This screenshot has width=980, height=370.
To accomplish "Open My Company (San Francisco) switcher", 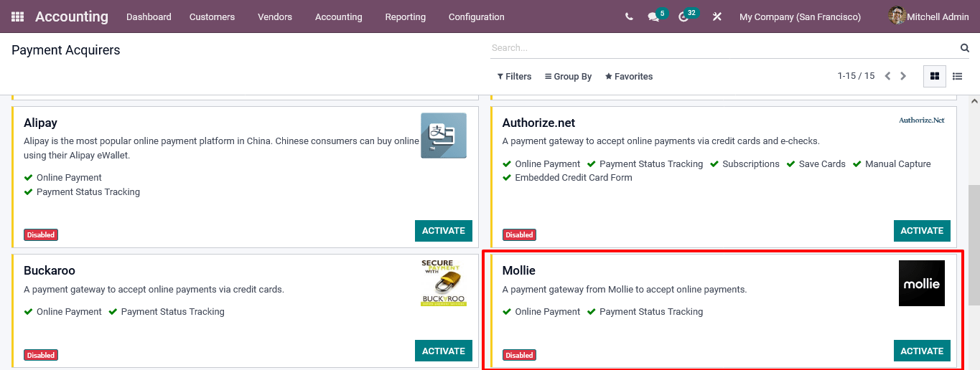I will pyautogui.click(x=800, y=16).
